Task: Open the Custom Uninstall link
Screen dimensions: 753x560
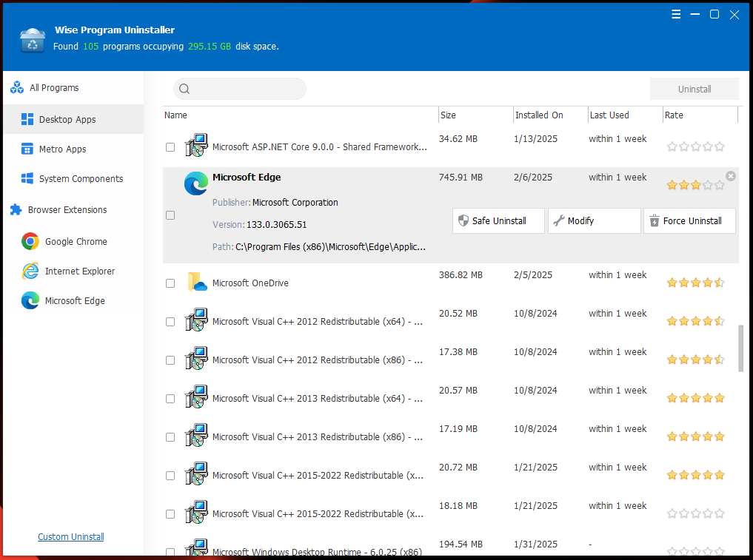Action: coord(71,537)
